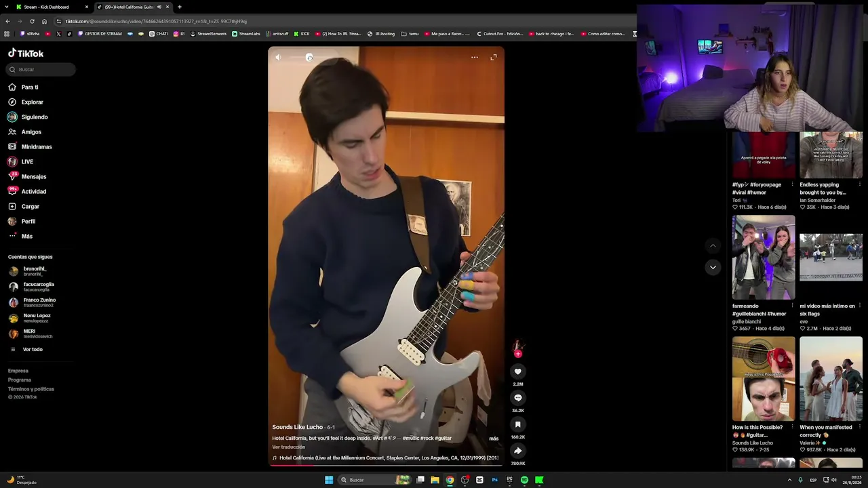Image resolution: width=868 pixels, height=488 pixels.
Task: Open the 'How is this Possible?' thumbnail
Action: pos(764,379)
